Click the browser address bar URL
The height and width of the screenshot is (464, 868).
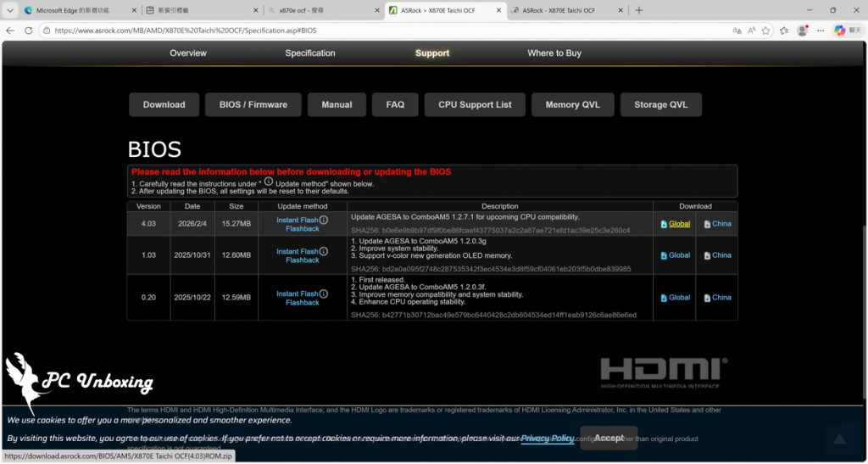186,31
